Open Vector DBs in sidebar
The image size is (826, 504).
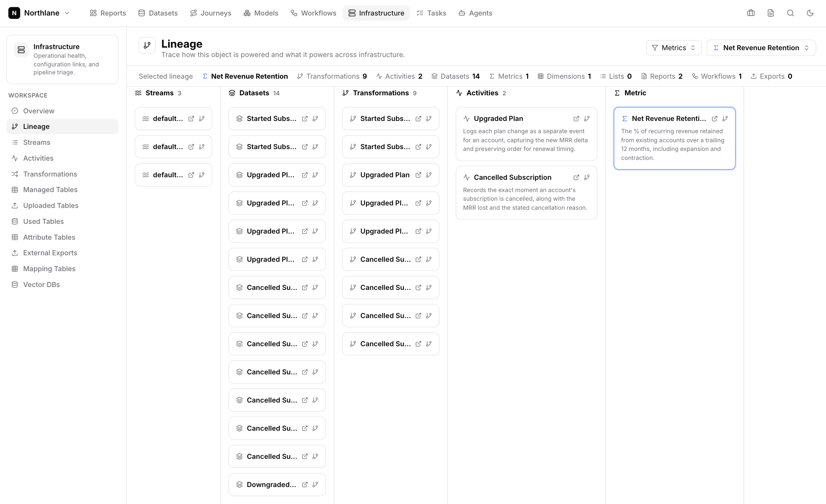[62, 284]
